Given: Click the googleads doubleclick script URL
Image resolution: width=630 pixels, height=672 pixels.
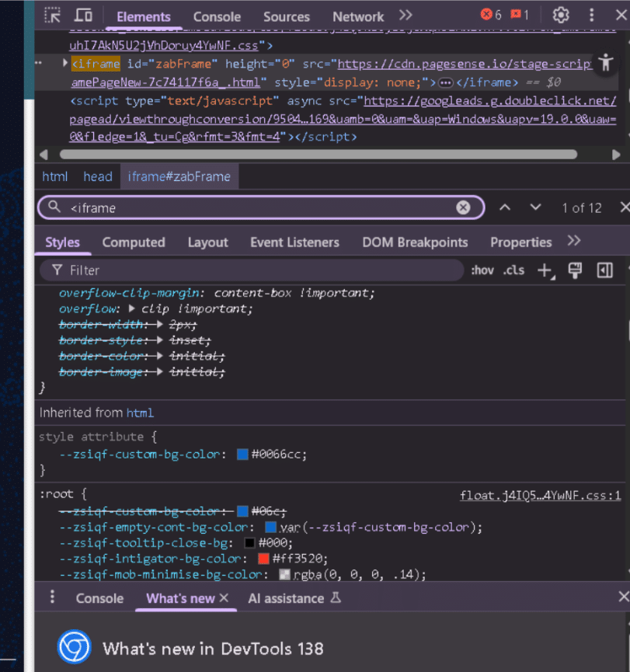Looking at the screenshot, I should pyautogui.click(x=489, y=101).
